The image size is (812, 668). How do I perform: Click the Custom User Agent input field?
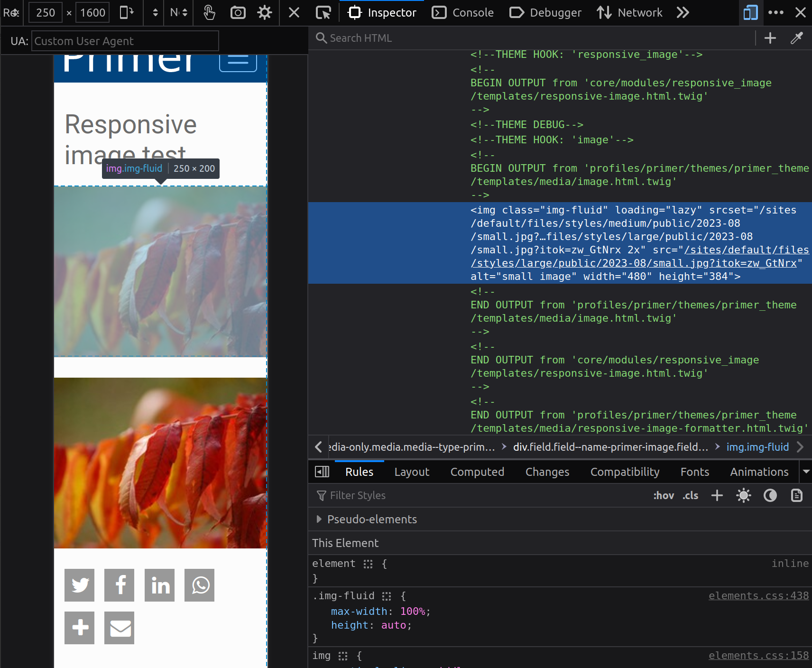tap(125, 41)
